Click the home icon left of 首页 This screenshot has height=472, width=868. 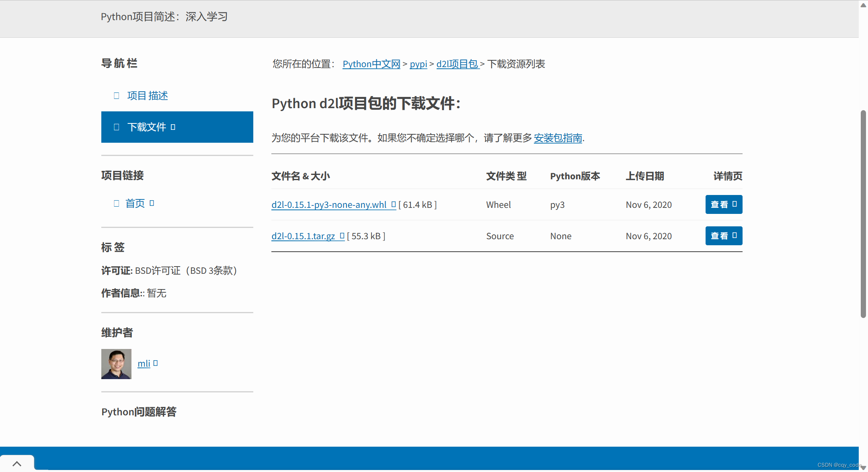point(117,203)
